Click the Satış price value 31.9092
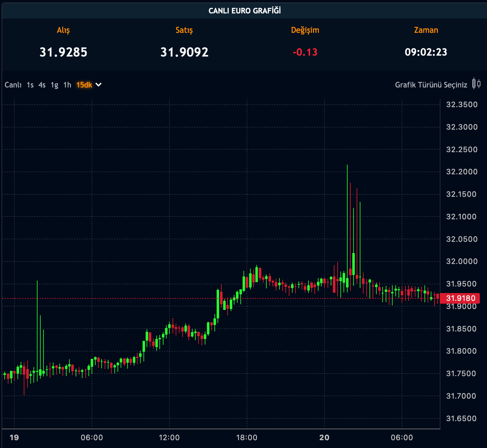 tap(184, 52)
